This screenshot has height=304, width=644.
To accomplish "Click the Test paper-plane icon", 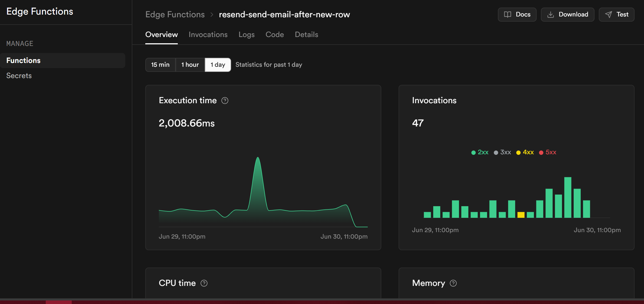I will [x=609, y=15].
